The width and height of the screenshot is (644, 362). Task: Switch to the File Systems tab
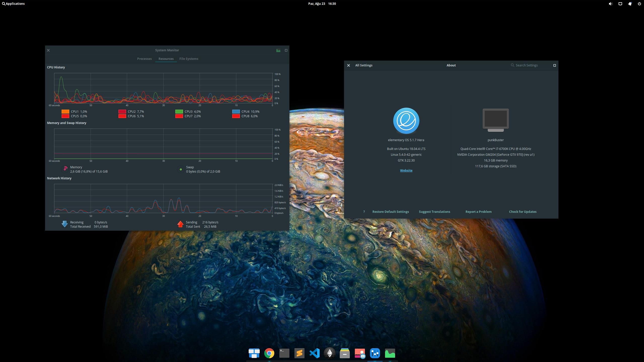188,59
